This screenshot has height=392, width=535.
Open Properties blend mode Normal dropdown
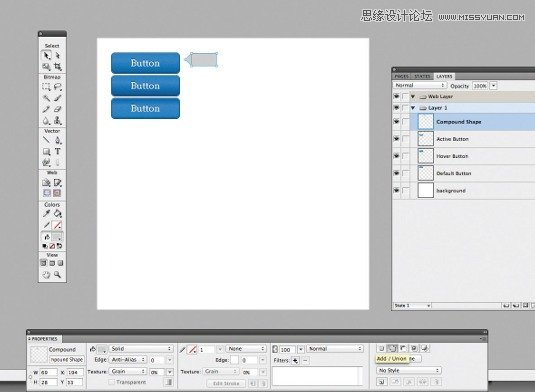tap(335, 349)
